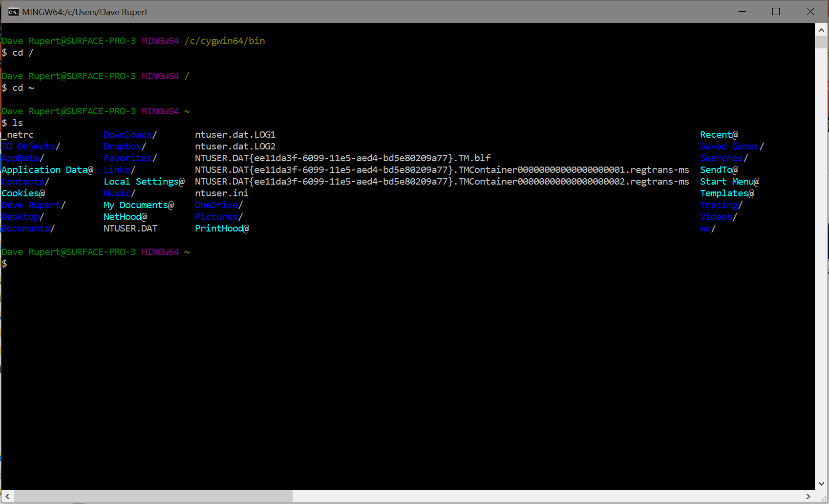This screenshot has height=504, width=829.
Task: Click the 'SendTo@' link name
Action: (x=719, y=170)
